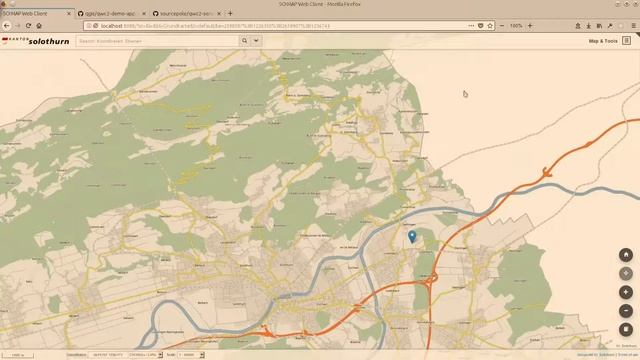The width and height of the screenshot is (640, 360).
Task: Increase browser zoom with plus button
Action: click(x=530, y=26)
